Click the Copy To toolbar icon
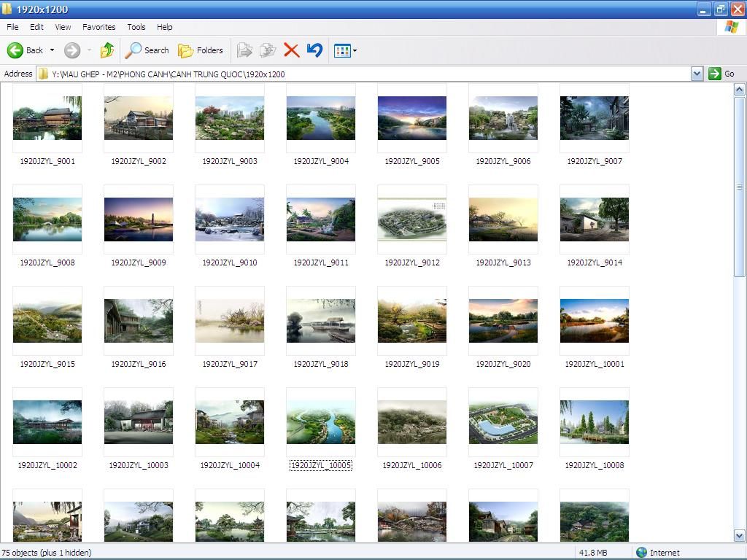 [268, 50]
